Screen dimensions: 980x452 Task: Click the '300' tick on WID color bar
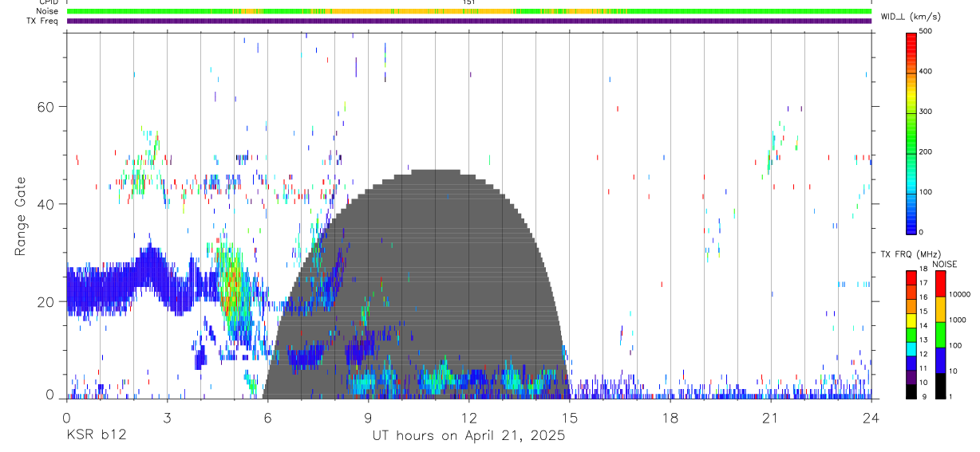(x=926, y=111)
